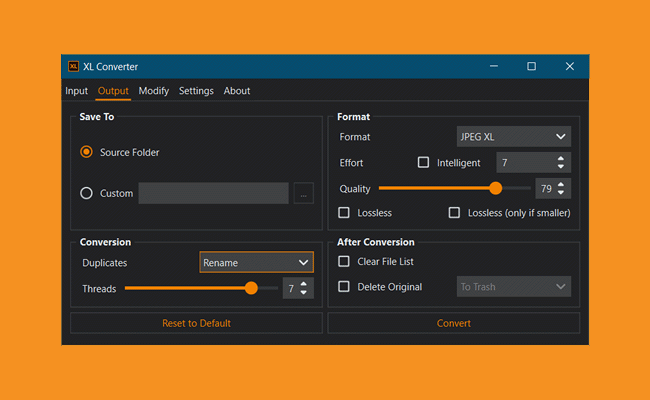650x400 pixels.
Task: Select the Source Folder radio button
Action: coord(86,152)
